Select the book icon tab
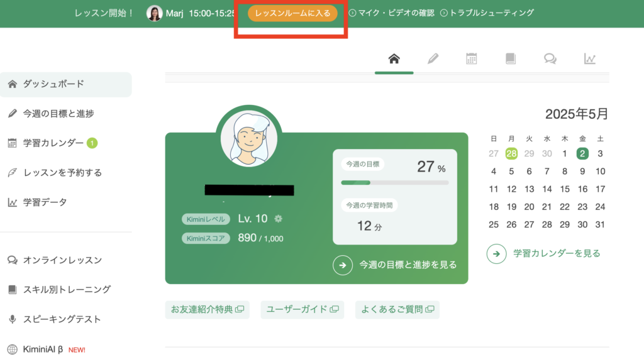This screenshot has width=644, height=362. pos(511,58)
